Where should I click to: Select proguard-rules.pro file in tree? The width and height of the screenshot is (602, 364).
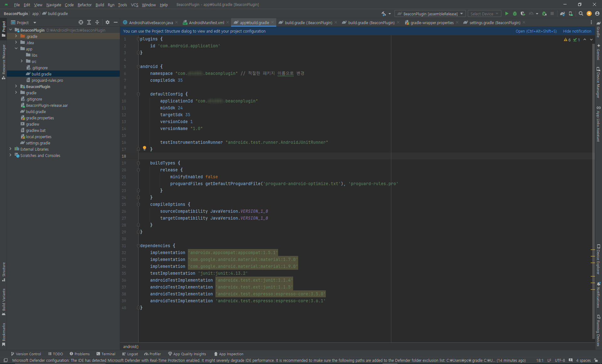47,81
